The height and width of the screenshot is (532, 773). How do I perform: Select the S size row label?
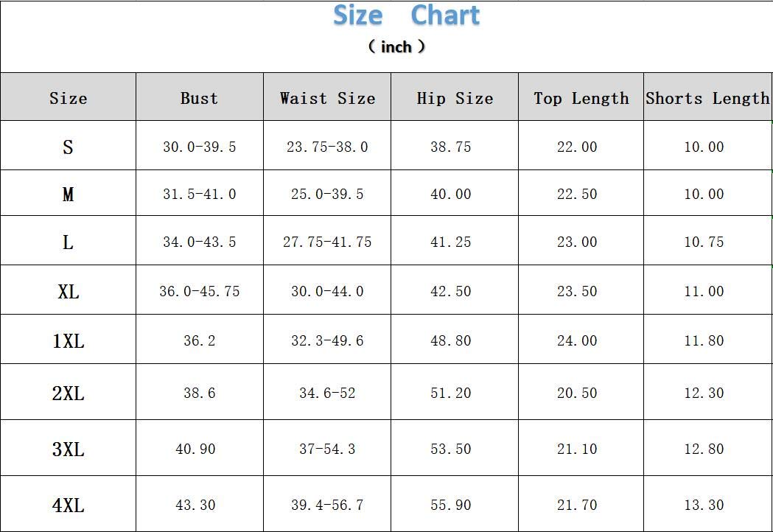click(68, 147)
